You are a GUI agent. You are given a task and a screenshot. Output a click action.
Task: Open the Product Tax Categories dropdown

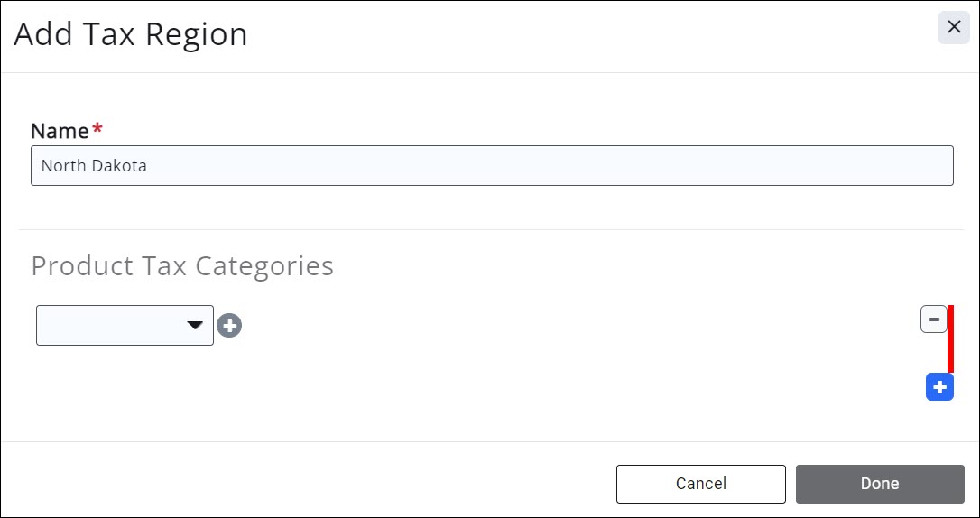coord(125,326)
